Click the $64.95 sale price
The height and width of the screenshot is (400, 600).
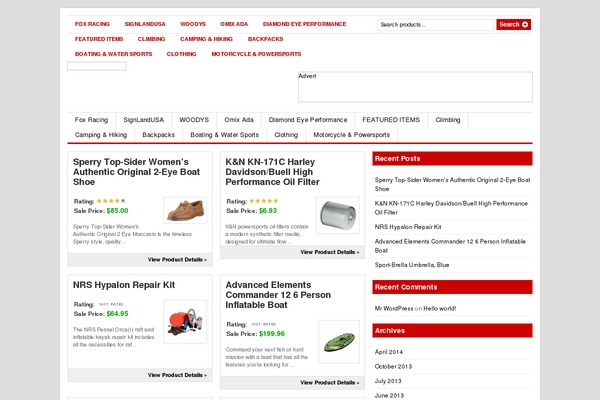pos(117,313)
